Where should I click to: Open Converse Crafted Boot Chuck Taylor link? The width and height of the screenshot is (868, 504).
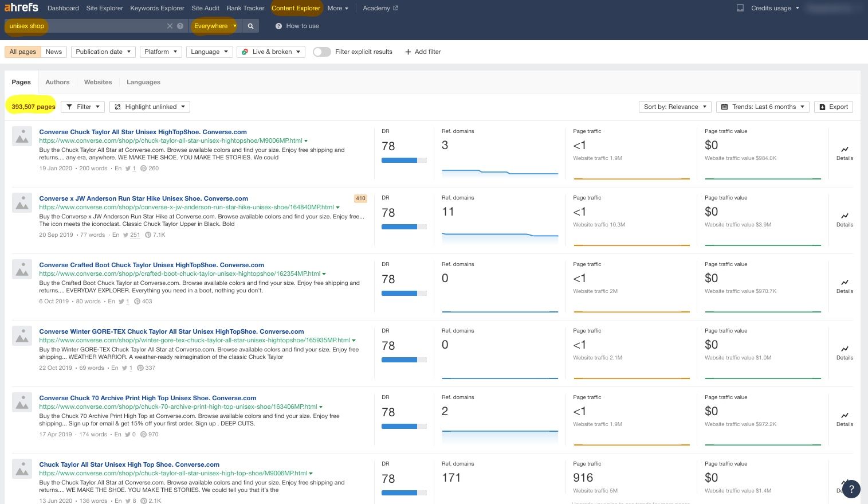(x=151, y=265)
